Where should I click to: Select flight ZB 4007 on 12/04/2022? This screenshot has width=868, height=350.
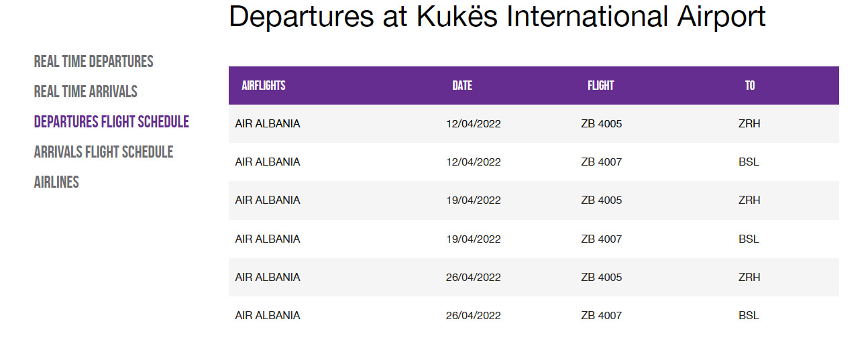point(534,162)
